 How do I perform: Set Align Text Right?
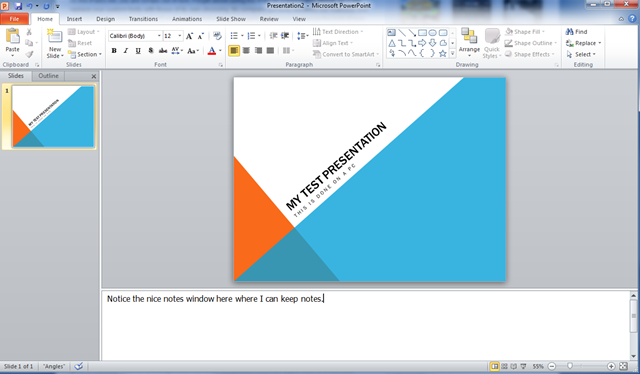coord(258,51)
